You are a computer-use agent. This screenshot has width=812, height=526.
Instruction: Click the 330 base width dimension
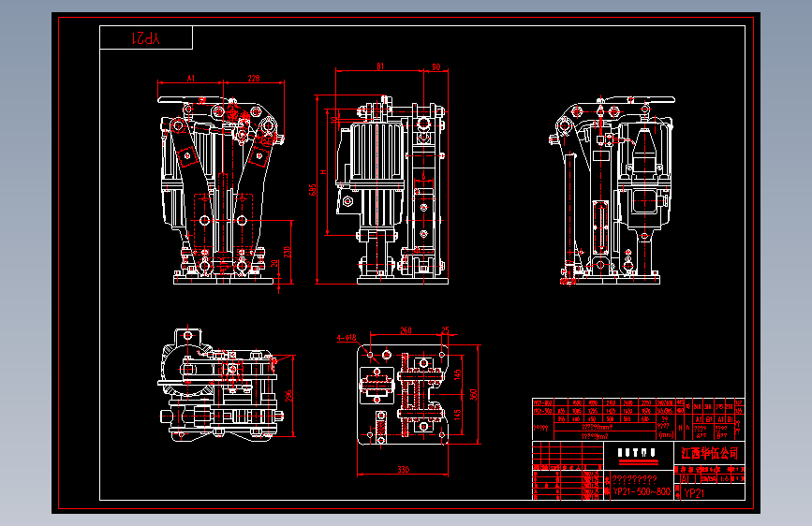[x=404, y=470]
